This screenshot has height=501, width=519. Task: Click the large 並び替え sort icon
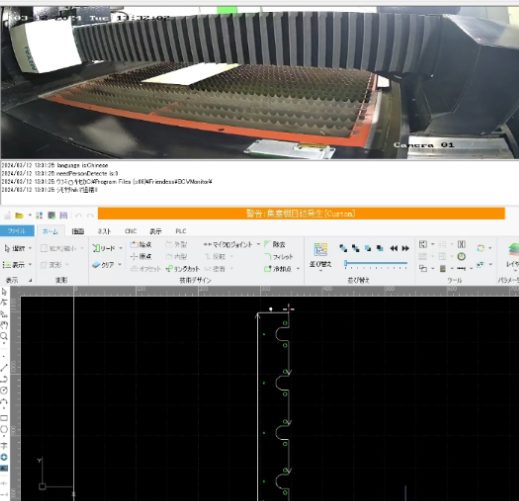[x=320, y=249]
